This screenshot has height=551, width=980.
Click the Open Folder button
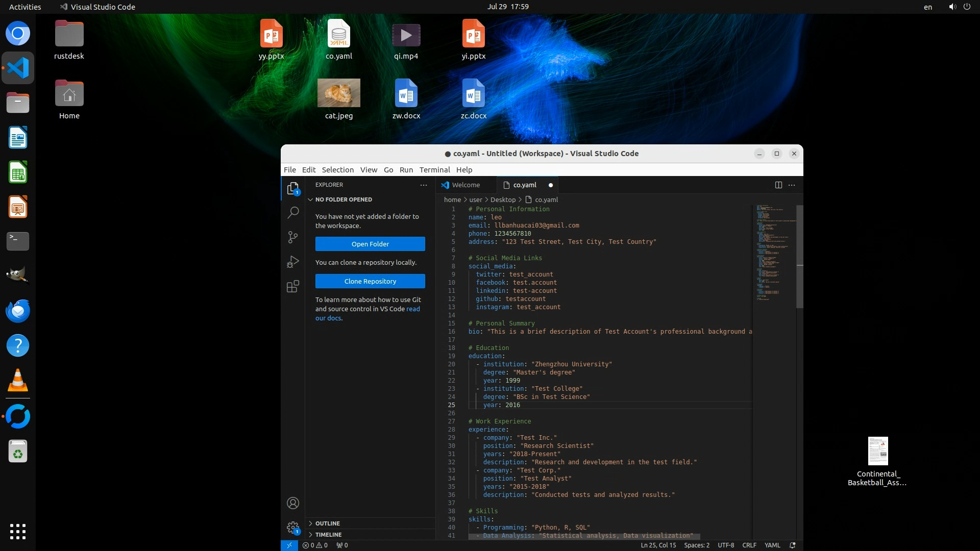370,244
